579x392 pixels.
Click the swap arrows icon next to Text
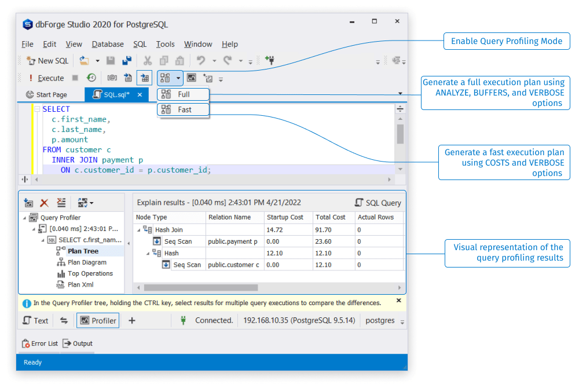tap(64, 320)
